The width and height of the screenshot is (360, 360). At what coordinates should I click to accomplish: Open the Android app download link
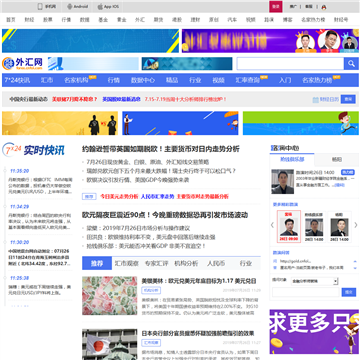(x=77, y=7)
